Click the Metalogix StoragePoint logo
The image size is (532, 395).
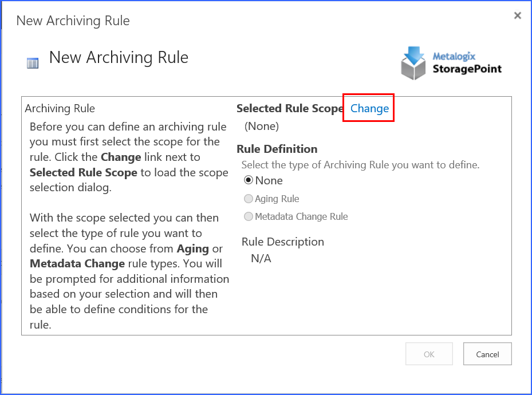click(x=451, y=62)
